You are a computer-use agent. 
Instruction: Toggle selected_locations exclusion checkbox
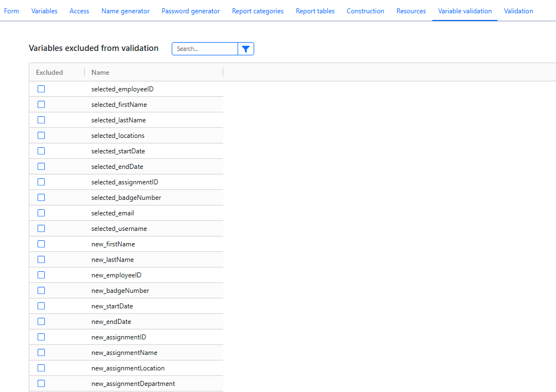tap(41, 136)
